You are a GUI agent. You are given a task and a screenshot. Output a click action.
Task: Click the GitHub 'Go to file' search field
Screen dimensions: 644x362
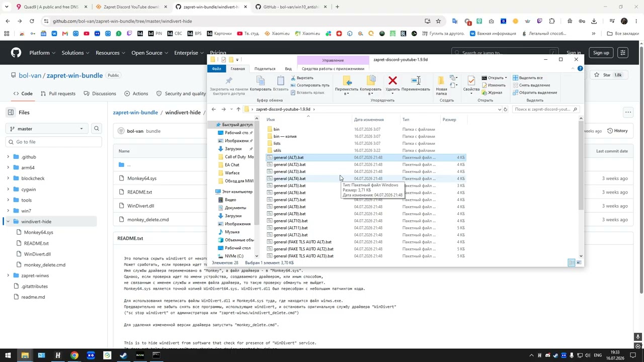click(53, 142)
